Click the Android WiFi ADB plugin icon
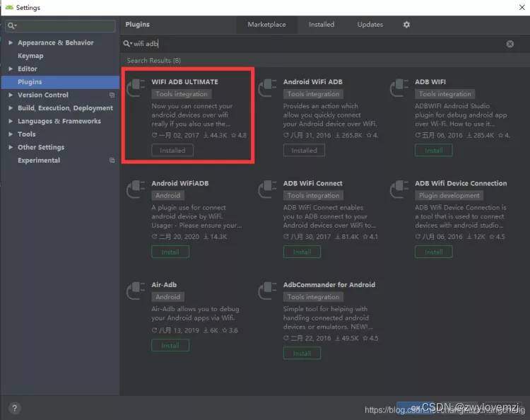Image resolution: width=530 pixels, height=420 pixels. pyautogui.click(x=267, y=88)
